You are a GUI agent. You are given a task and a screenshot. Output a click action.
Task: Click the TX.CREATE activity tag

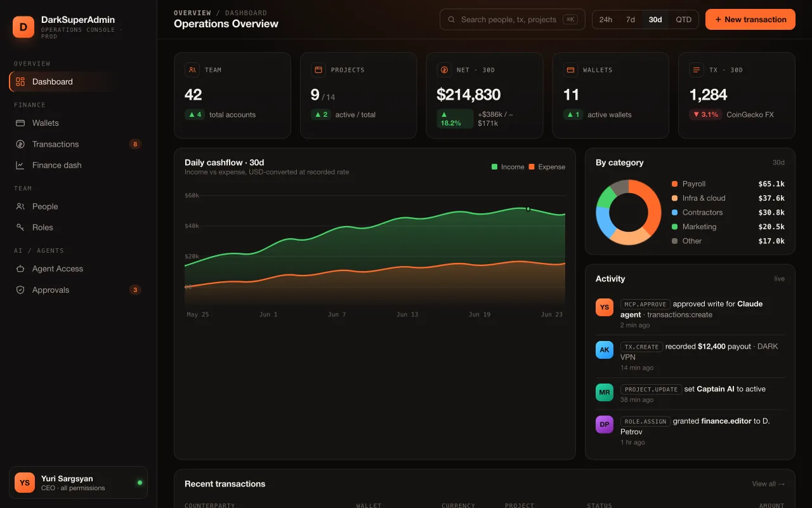[641, 347]
